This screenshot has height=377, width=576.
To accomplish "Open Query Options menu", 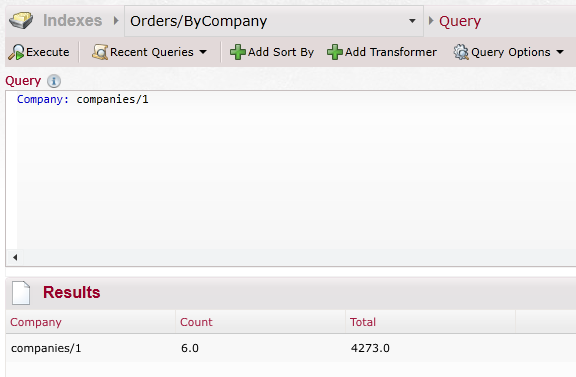I will [508, 52].
